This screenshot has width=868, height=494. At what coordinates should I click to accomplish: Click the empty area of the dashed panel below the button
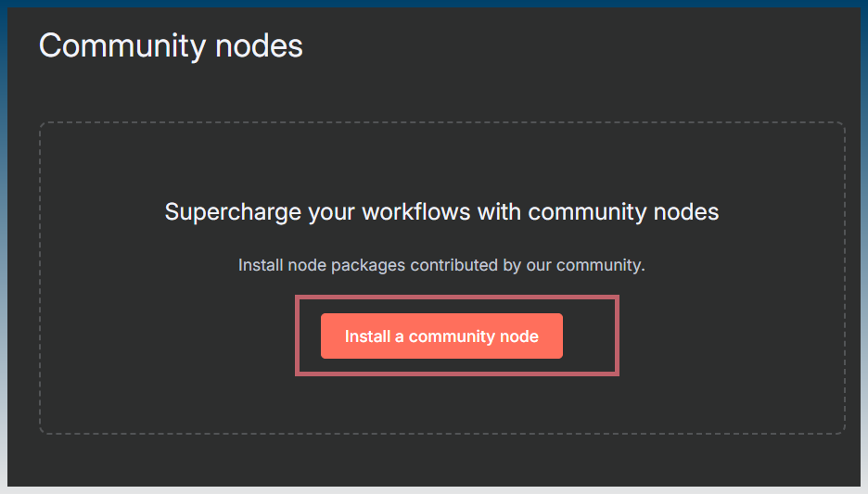441,405
